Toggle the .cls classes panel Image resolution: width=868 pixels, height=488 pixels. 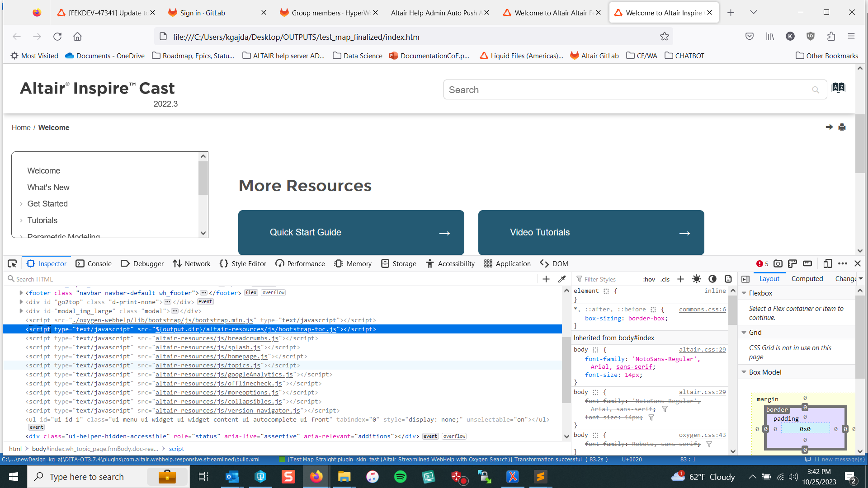pos(665,279)
